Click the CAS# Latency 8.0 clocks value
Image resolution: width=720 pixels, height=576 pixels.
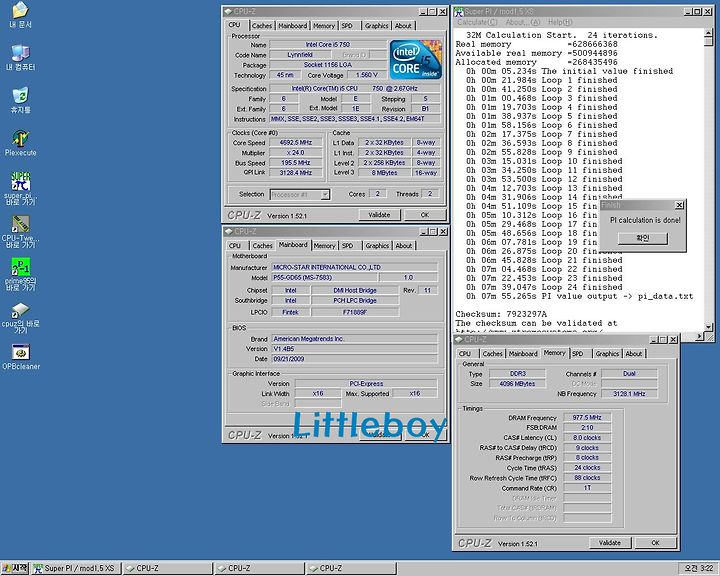tap(587, 437)
